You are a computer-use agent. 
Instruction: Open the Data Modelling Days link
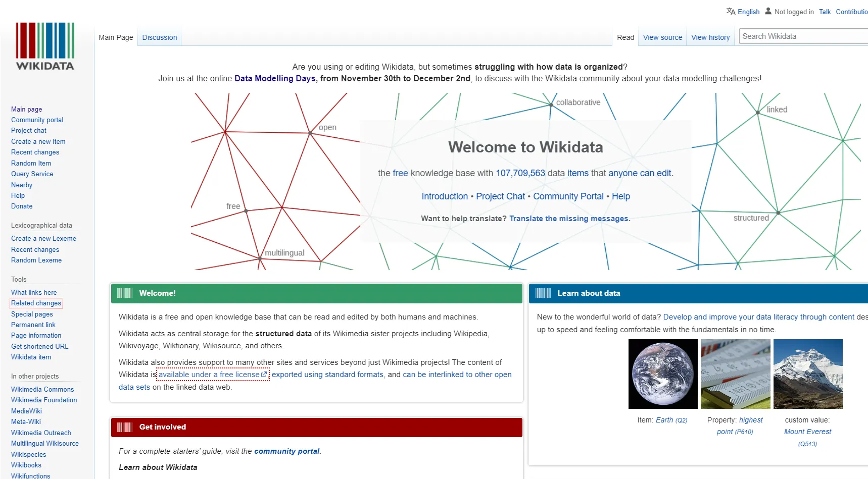(274, 78)
